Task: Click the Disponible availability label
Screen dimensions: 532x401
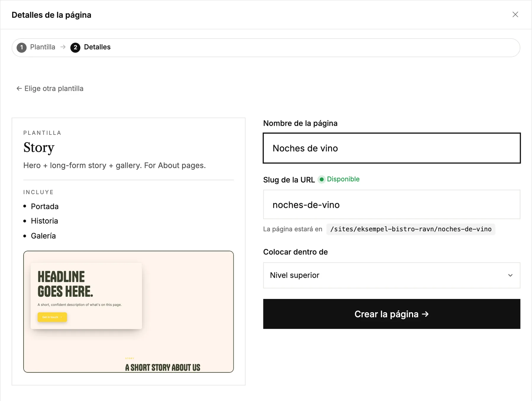Action: click(x=343, y=179)
